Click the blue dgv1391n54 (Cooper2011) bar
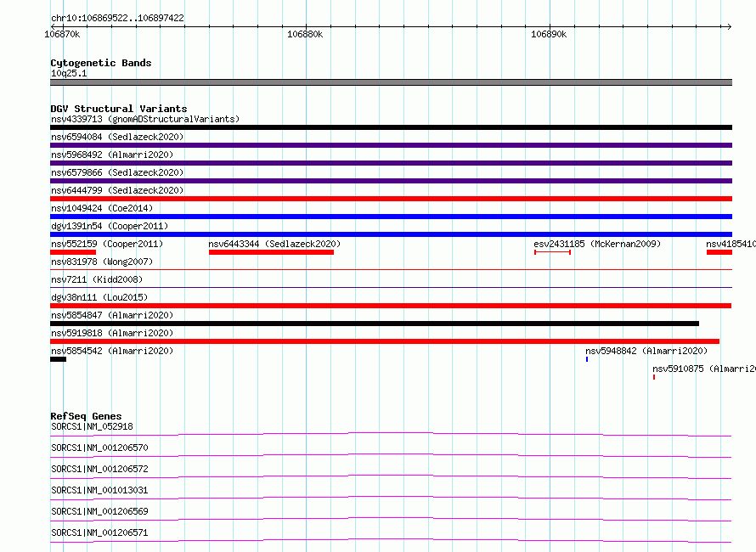The width and height of the screenshot is (756, 552). (x=391, y=234)
